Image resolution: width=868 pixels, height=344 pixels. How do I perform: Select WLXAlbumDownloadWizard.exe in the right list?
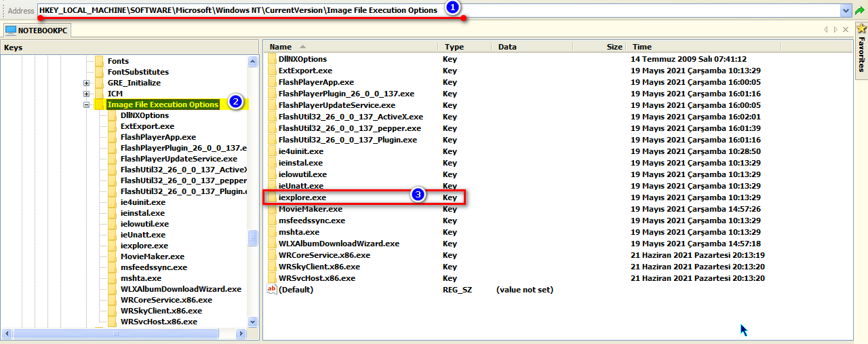click(338, 244)
